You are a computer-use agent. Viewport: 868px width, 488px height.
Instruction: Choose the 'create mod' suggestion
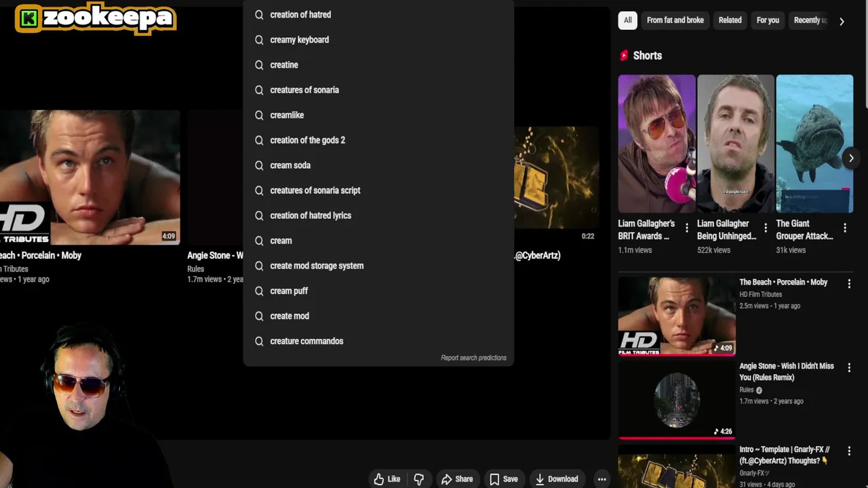[x=378, y=315]
